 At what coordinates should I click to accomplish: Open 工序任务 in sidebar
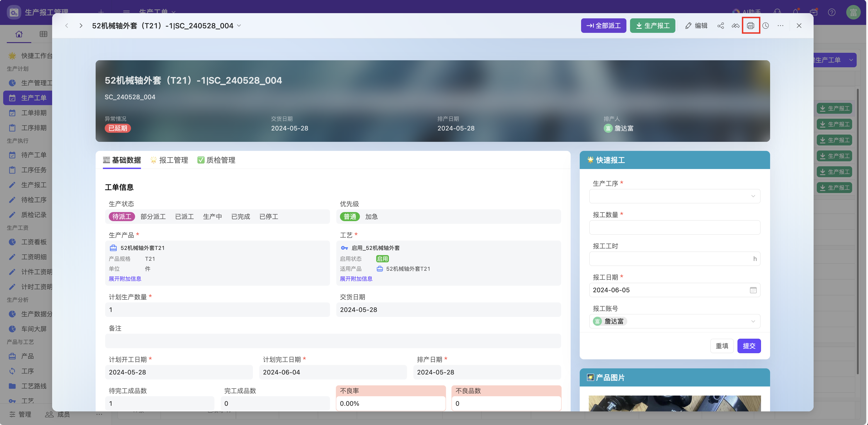click(28, 170)
